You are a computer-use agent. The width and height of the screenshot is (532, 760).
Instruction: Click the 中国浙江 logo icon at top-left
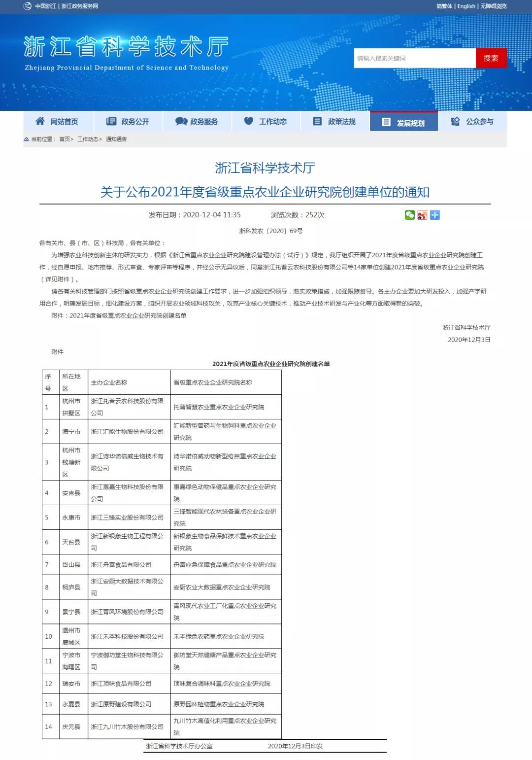point(28,6)
